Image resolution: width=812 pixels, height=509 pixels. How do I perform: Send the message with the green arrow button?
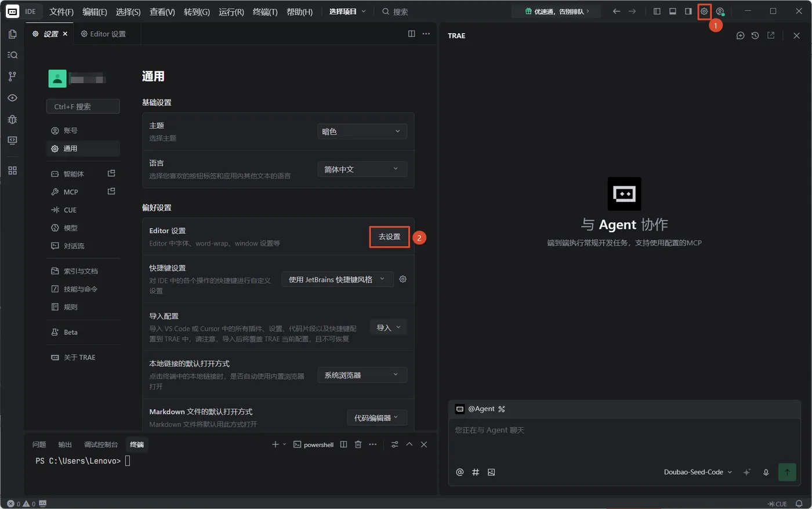787,472
